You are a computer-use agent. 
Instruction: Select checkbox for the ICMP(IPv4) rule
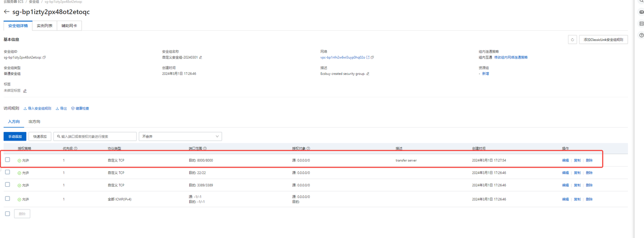(x=8, y=199)
